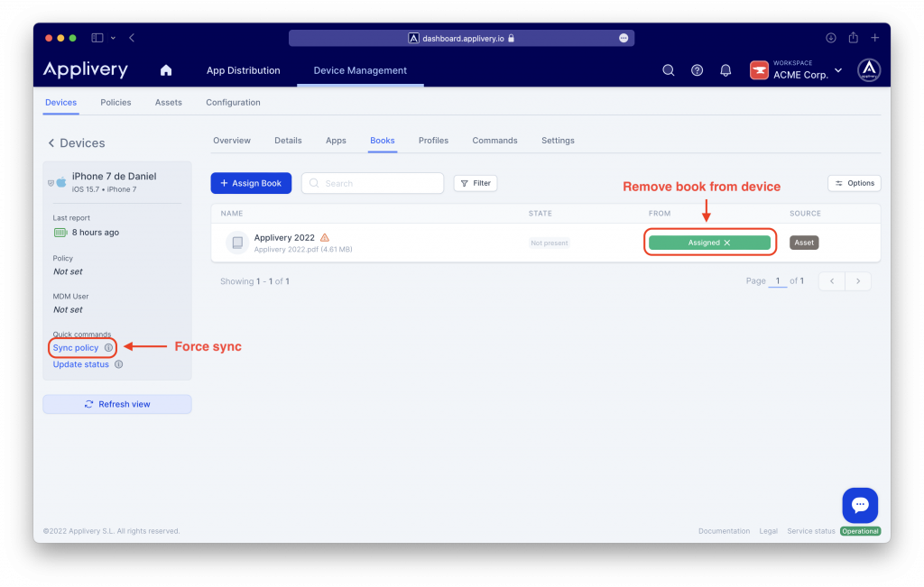The width and height of the screenshot is (924, 587).
Task: Open the Device Management menu
Action: (360, 70)
